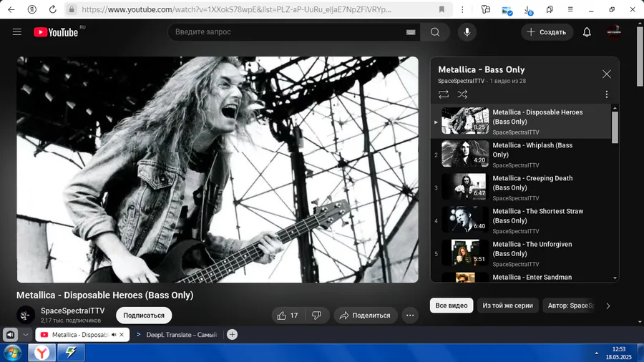The height and width of the screenshot is (362, 644).
Task: Click the lightning bolt taskbar app
Action: coord(71,353)
